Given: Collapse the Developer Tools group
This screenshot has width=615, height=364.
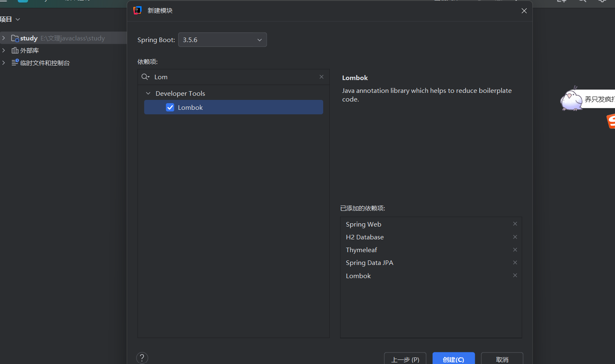Looking at the screenshot, I should coord(148,93).
